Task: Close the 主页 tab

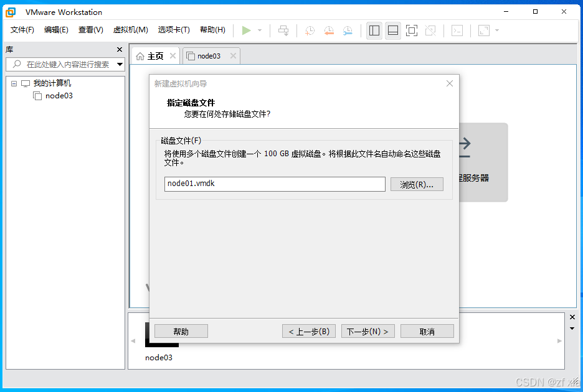Action: (173, 56)
